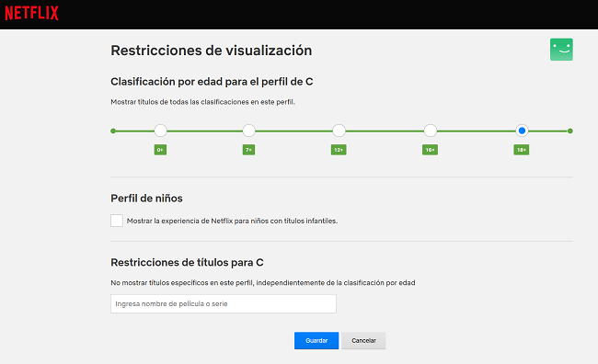Open the green smiley profile avatar

(x=561, y=50)
